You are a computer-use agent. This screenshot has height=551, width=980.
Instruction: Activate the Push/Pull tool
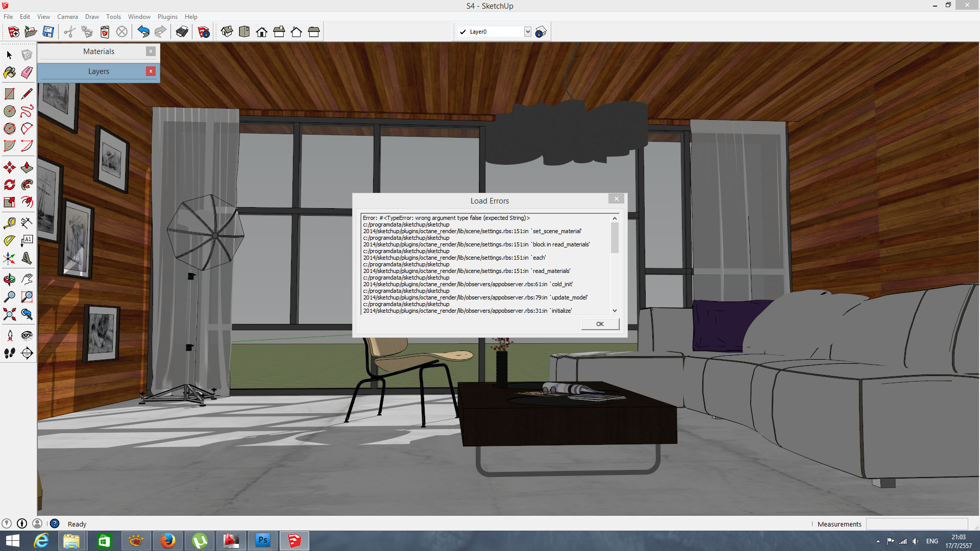(27, 167)
